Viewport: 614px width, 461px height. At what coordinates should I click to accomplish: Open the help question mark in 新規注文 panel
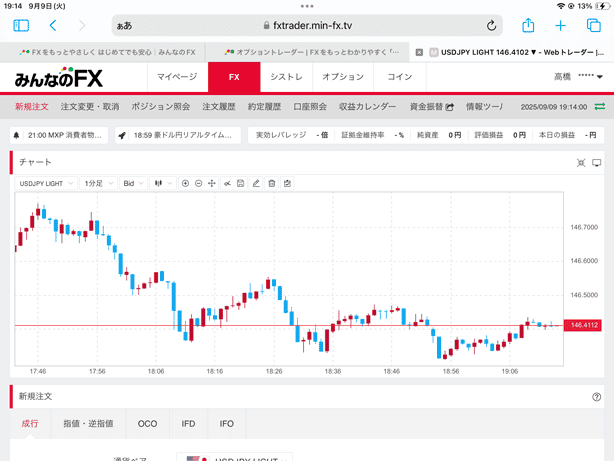point(597,397)
